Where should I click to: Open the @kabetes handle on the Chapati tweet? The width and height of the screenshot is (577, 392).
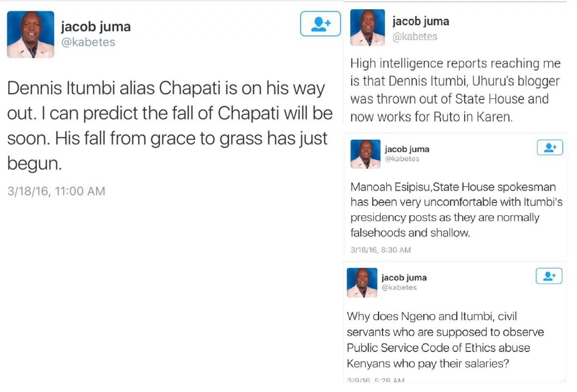(x=88, y=42)
